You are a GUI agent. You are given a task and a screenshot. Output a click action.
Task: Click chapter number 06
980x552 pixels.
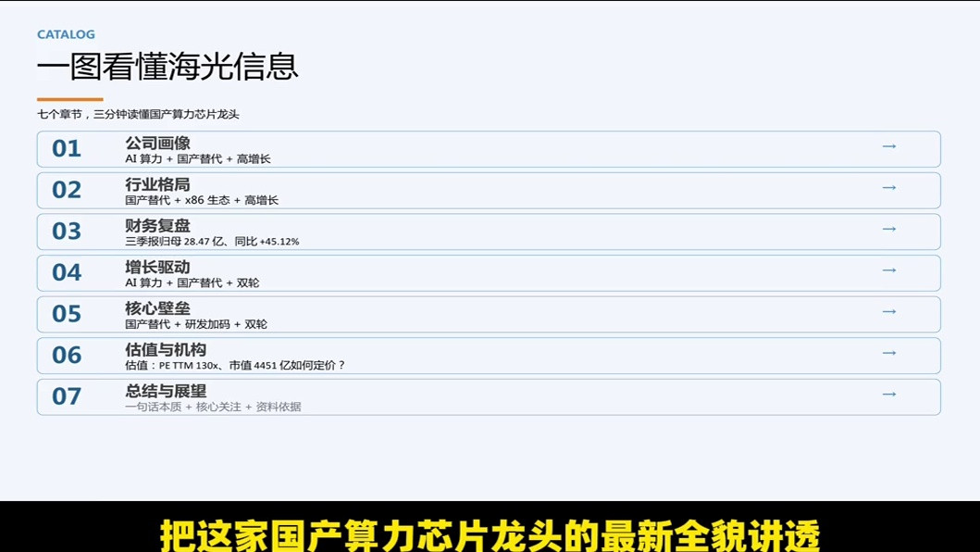[67, 356]
